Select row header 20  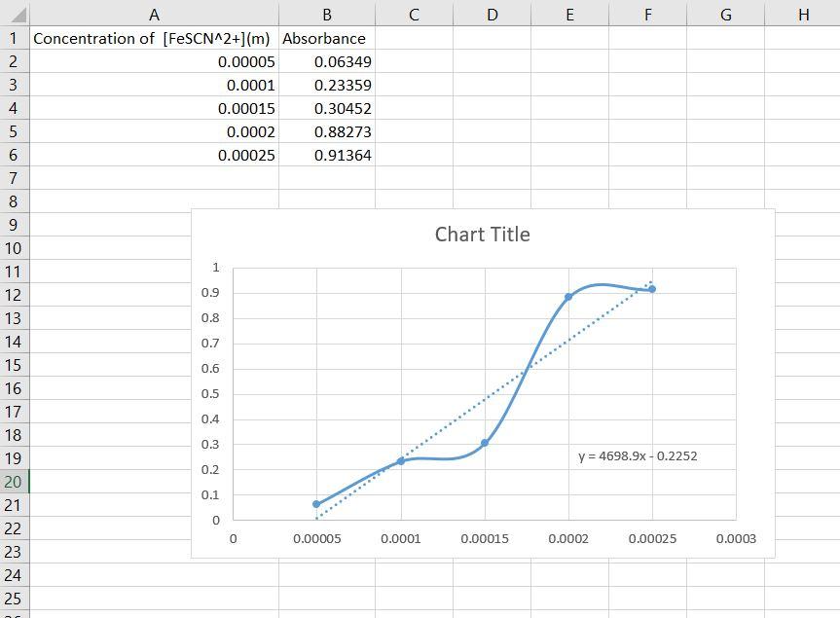[12, 482]
